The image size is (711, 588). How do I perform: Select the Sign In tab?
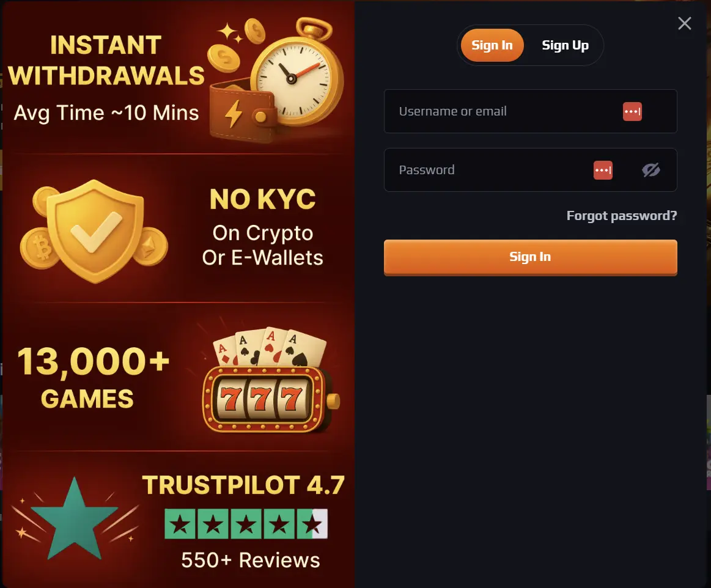click(492, 45)
